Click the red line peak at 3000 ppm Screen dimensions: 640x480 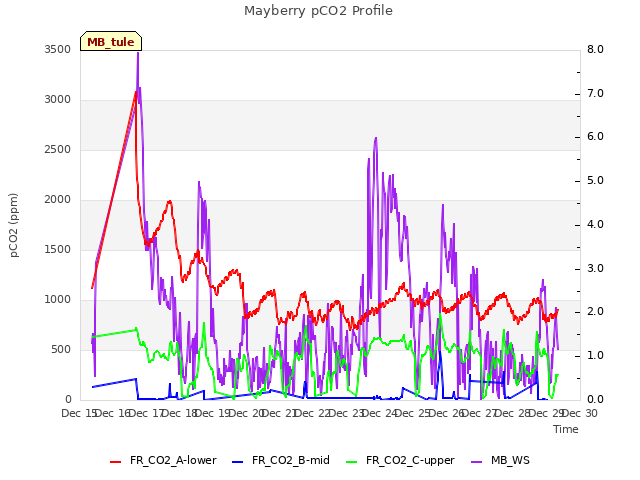(136, 93)
